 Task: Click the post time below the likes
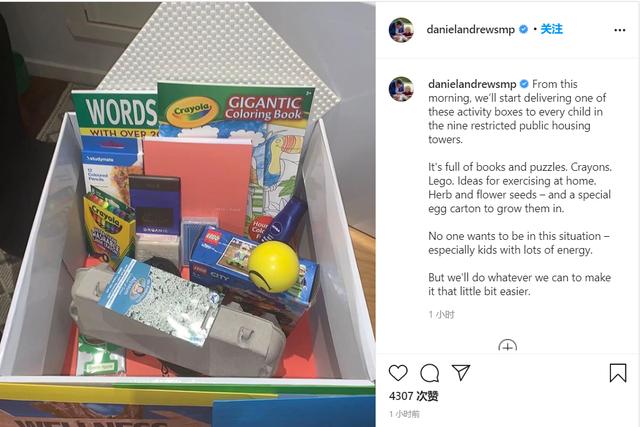pyautogui.click(x=404, y=414)
